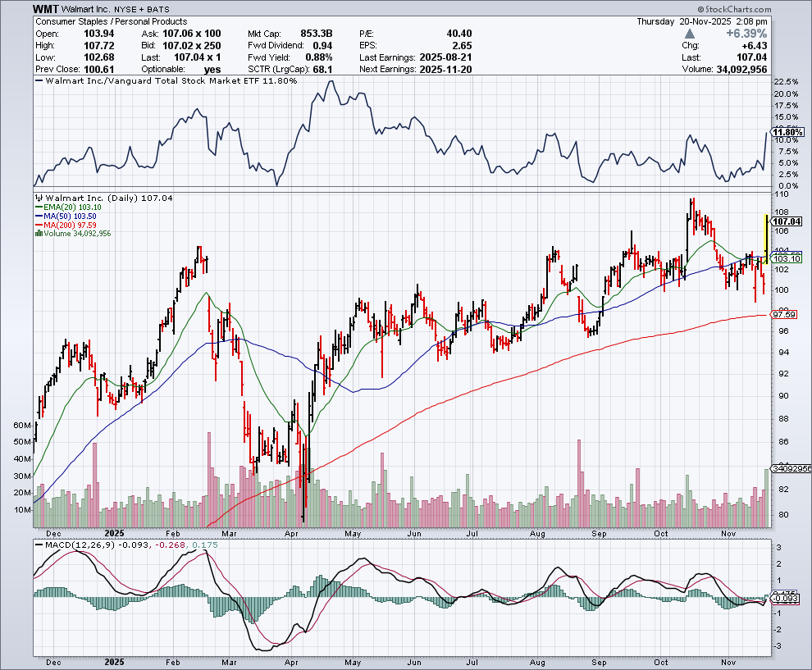Click the yellow-highlighted latest candlestick
The height and width of the screenshot is (670, 812).
[x=766, y=234]
